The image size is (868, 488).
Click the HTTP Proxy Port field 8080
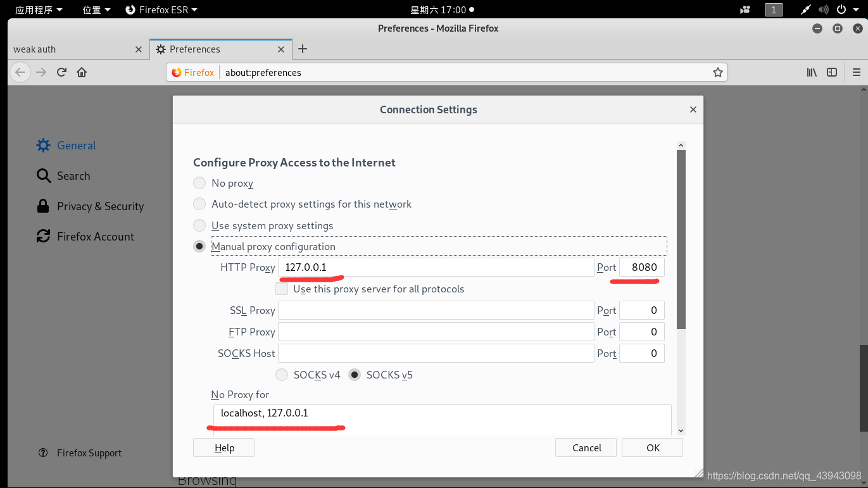point(642,267)
